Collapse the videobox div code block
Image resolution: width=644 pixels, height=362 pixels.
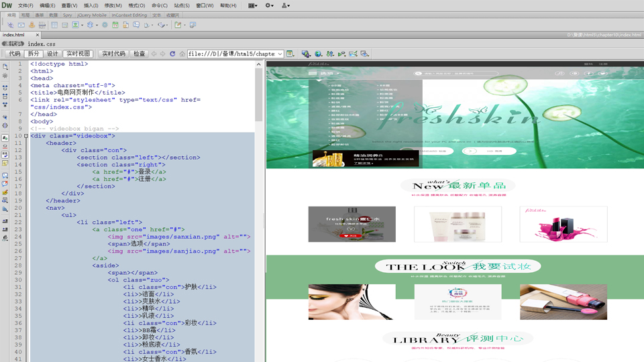pos(26,136)
